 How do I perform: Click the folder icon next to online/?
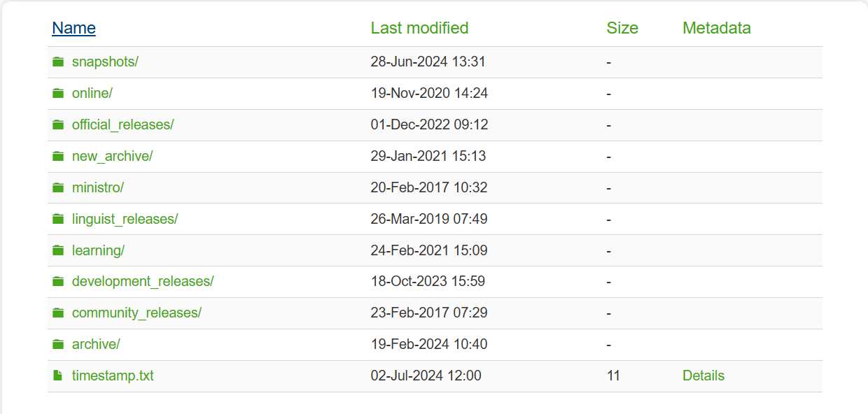click(58, 94)
